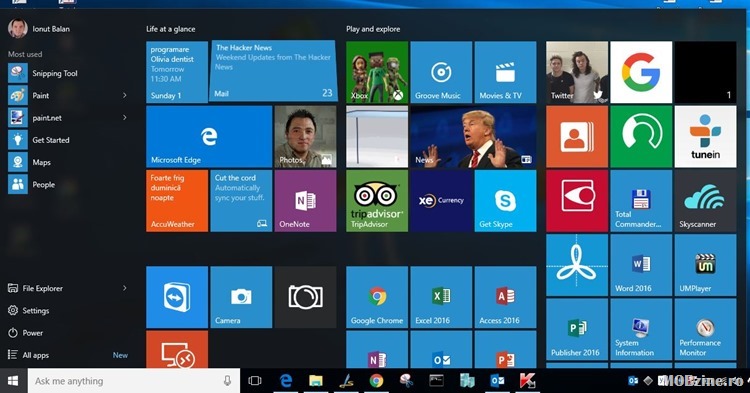The image size is (750, 393).
Task: Open the Command Prompt taskbar icon
Action: click(436, 381)
